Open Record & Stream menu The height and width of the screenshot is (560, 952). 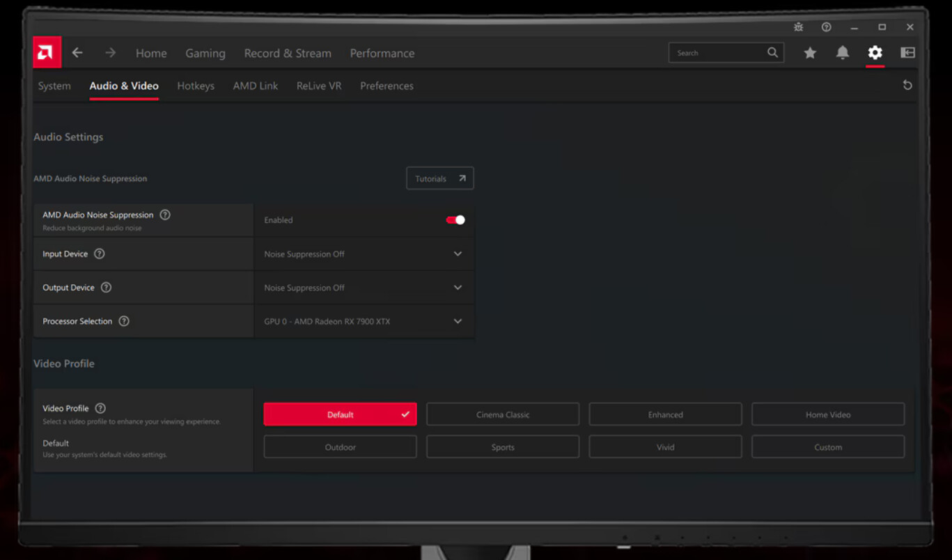(x=288, y=53)
